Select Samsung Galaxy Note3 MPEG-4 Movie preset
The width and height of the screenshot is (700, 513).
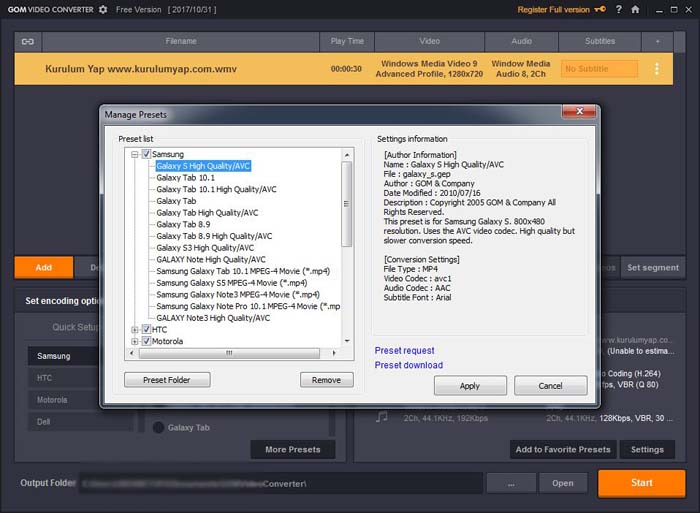point(238,295)
